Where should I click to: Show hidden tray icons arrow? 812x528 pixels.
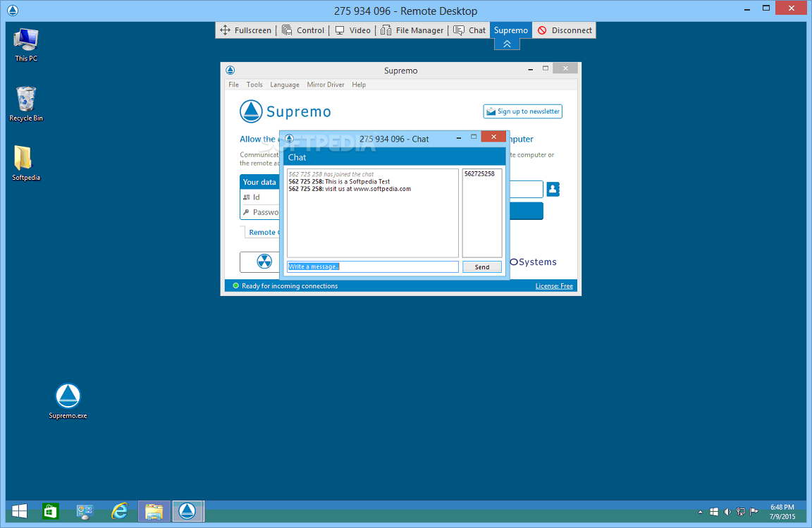[x=700, y=512]
